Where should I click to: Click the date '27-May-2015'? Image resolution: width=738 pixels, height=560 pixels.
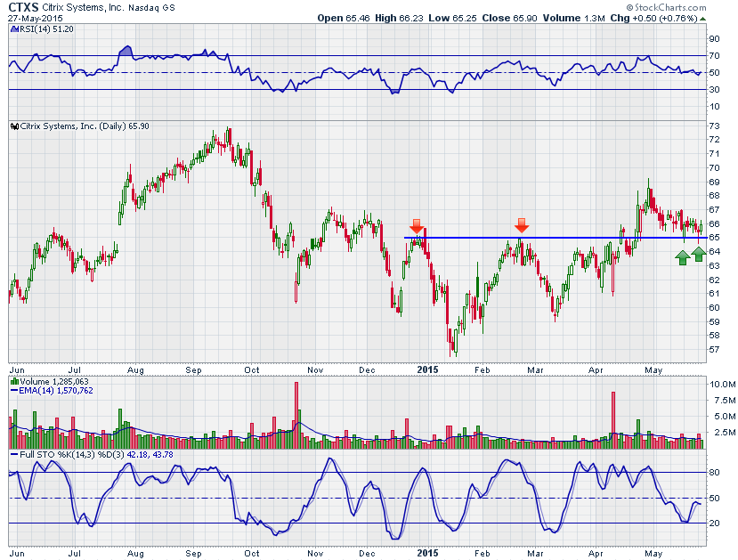35,19
